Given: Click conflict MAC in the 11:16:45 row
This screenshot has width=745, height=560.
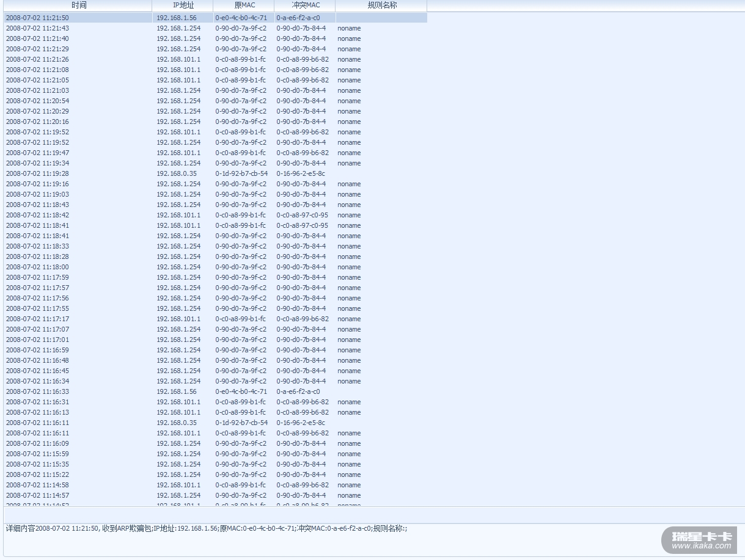Looking at the screenshot, I should click(301, 371).
